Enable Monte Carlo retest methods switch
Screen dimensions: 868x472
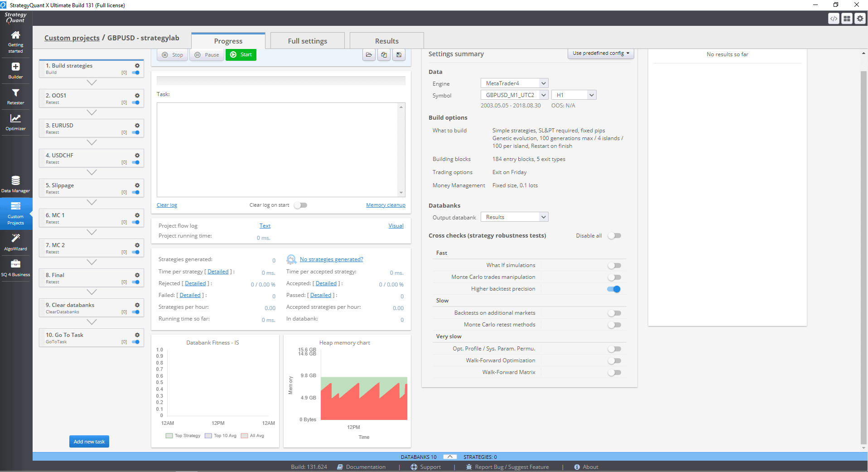pos(614,325)
